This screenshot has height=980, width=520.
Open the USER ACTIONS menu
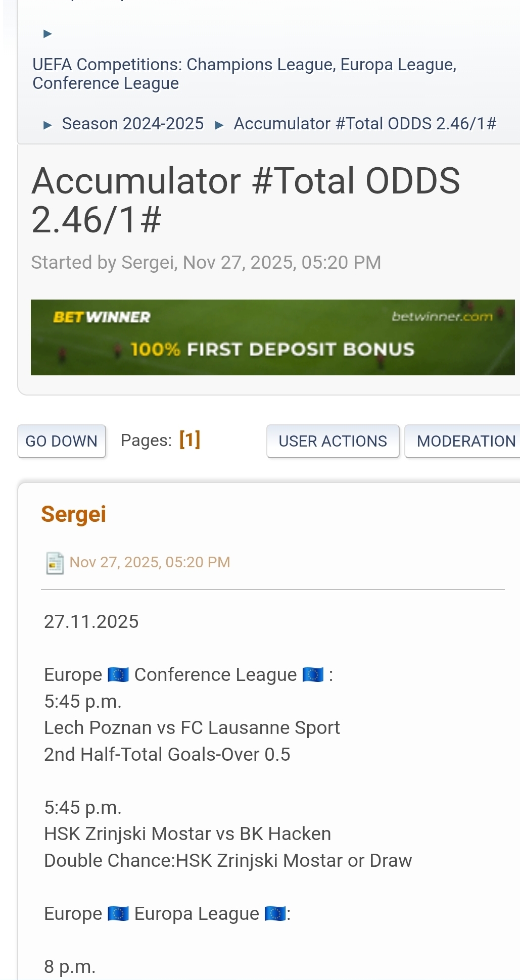333,441
